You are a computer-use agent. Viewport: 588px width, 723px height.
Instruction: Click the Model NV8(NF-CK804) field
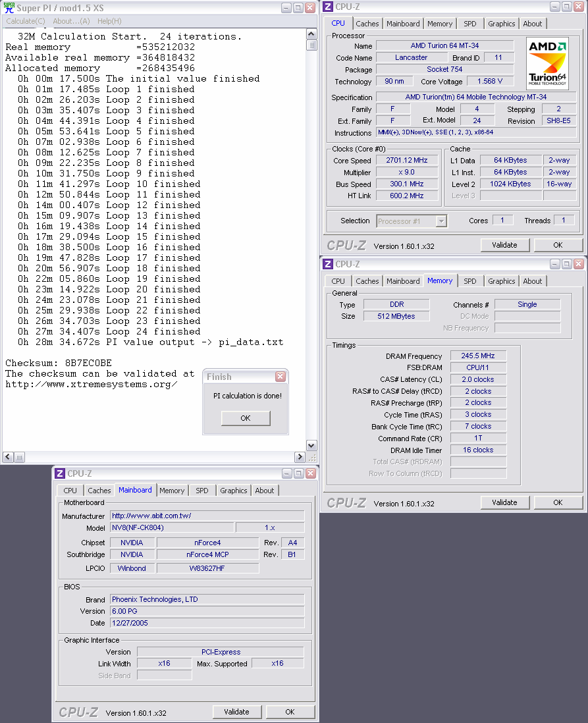(172, 528)
